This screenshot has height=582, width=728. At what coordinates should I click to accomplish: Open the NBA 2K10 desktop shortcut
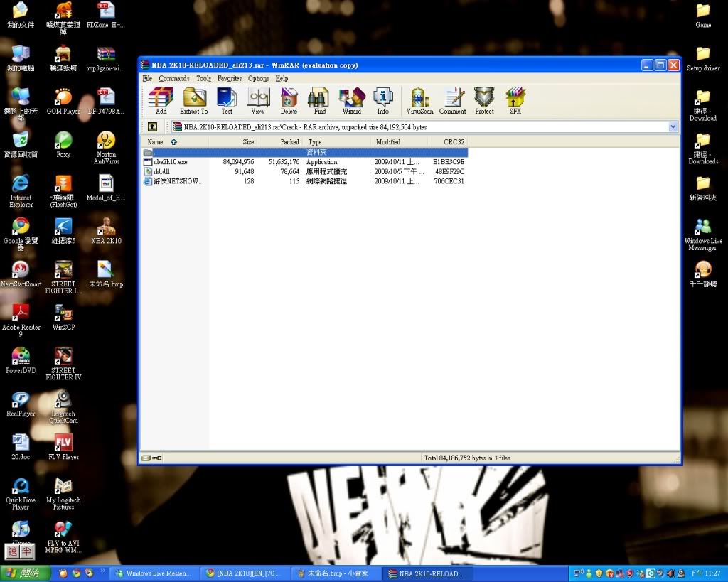(x=106, y=230)
